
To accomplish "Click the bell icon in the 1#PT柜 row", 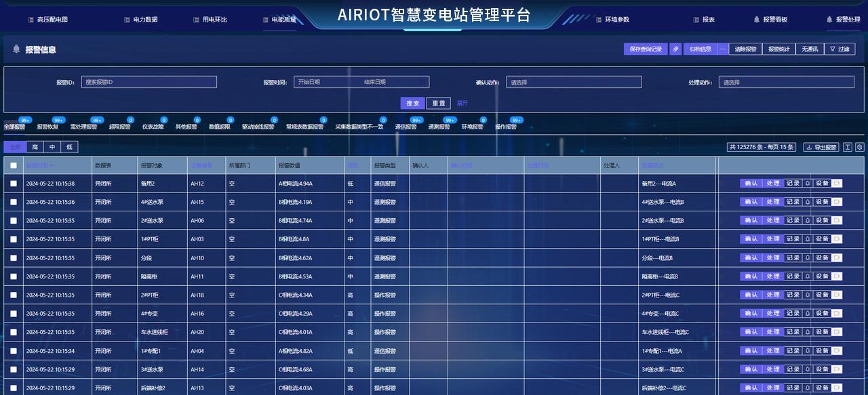I will [807, 238].
